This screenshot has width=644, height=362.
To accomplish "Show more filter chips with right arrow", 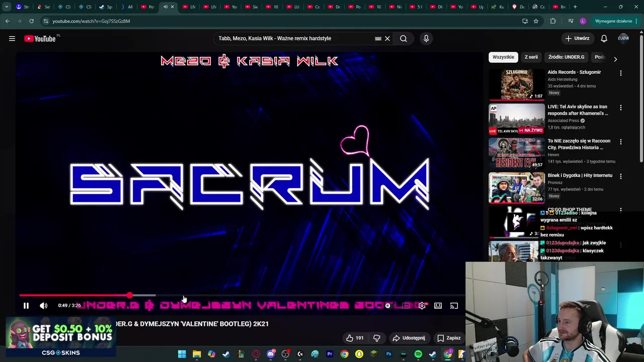I will pos(615,59).
